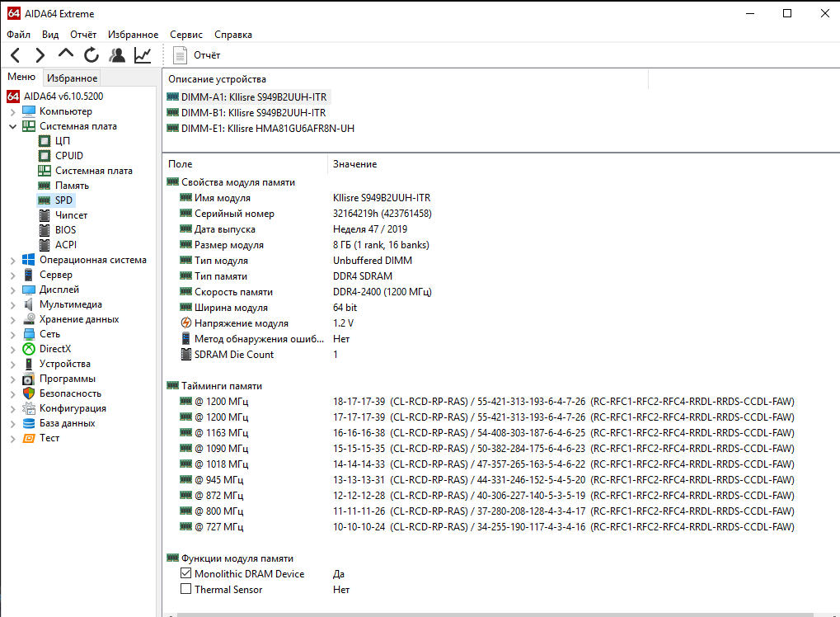Image resolution: width=840 pixels, height=617 pixels.
Task: Toggle the Monolithic DRAM Device checkbox
Action: click(x=186, y=573)
